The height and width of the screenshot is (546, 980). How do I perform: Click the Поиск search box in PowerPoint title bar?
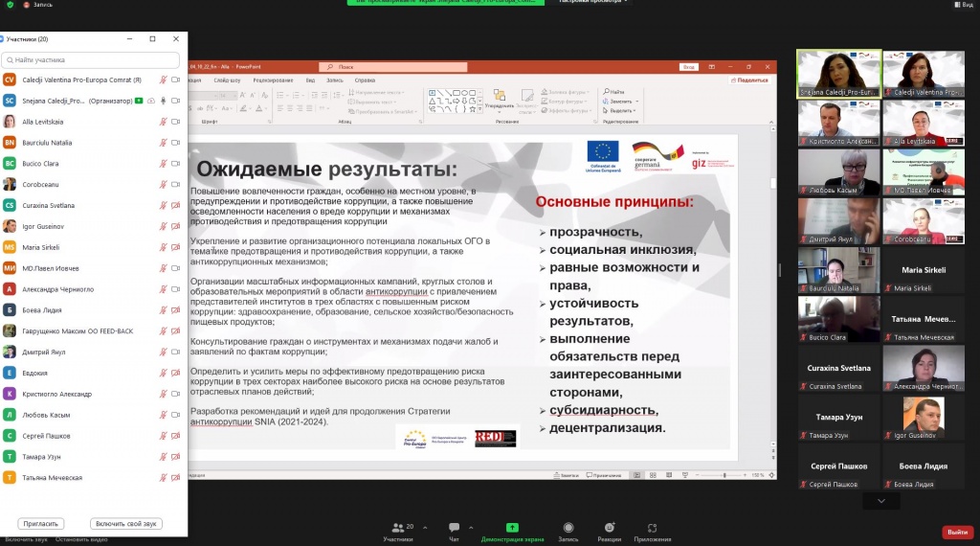coord(393,67)
